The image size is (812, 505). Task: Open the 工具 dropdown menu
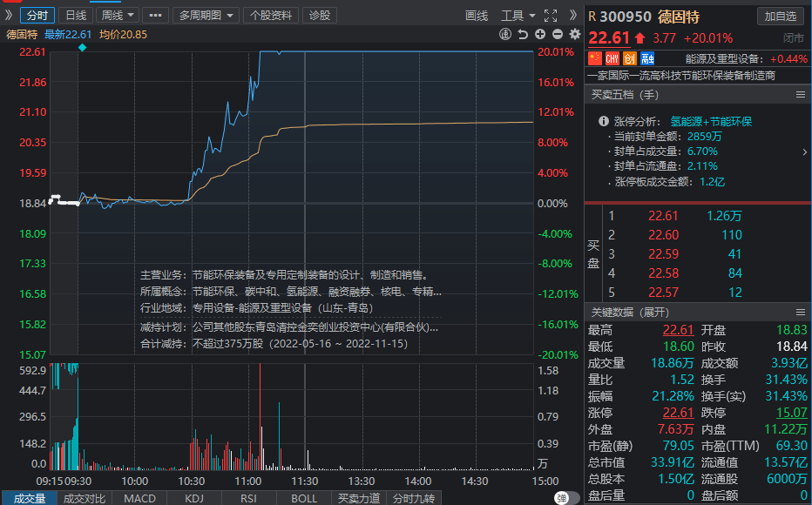point(518,16)
